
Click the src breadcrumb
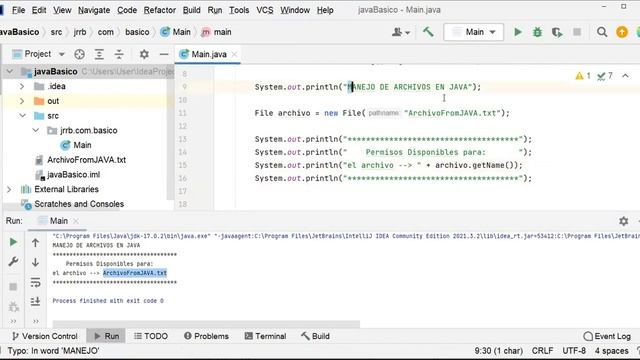[x=56, y=32]
